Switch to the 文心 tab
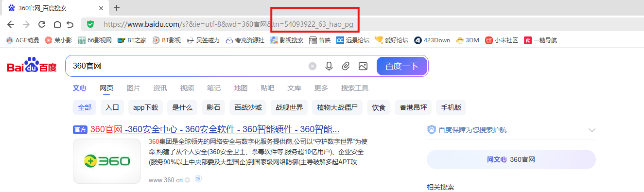This screenshot has width=644, height=192. (79, 88)
